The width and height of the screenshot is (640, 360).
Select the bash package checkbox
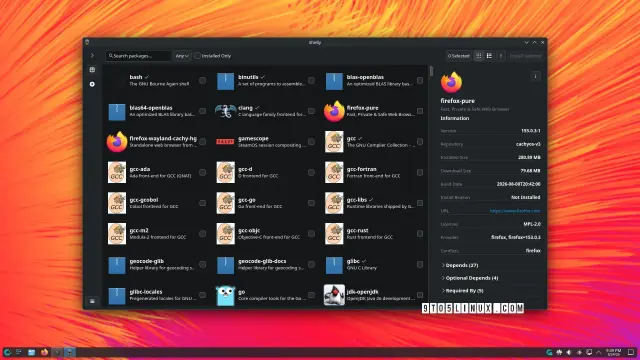202,80
